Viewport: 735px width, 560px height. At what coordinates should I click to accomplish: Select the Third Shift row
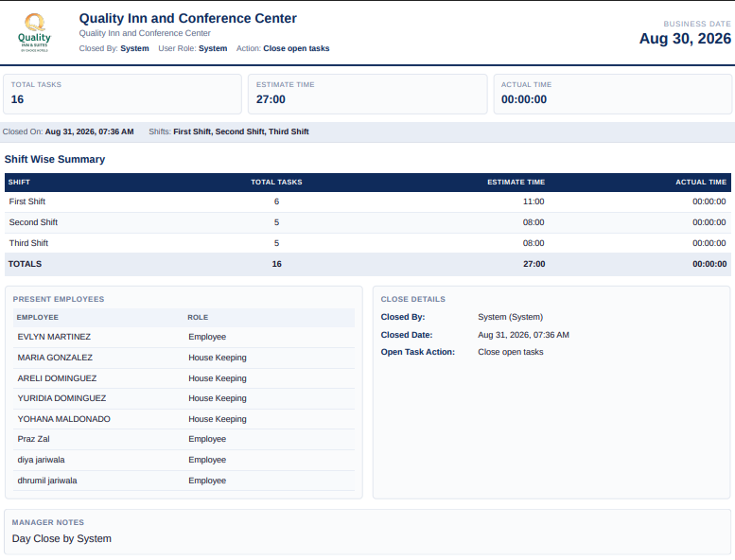pyautogui.click(x=367, y=243)
